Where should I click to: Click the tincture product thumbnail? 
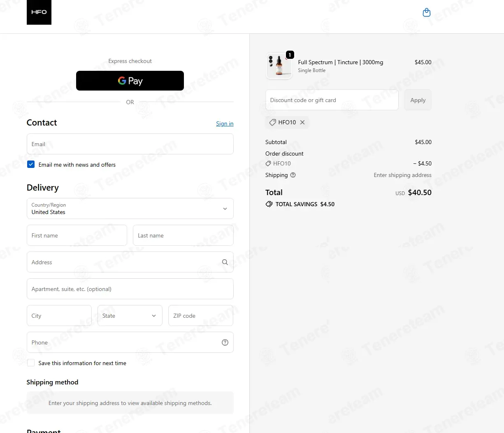[x=279, y=66]
